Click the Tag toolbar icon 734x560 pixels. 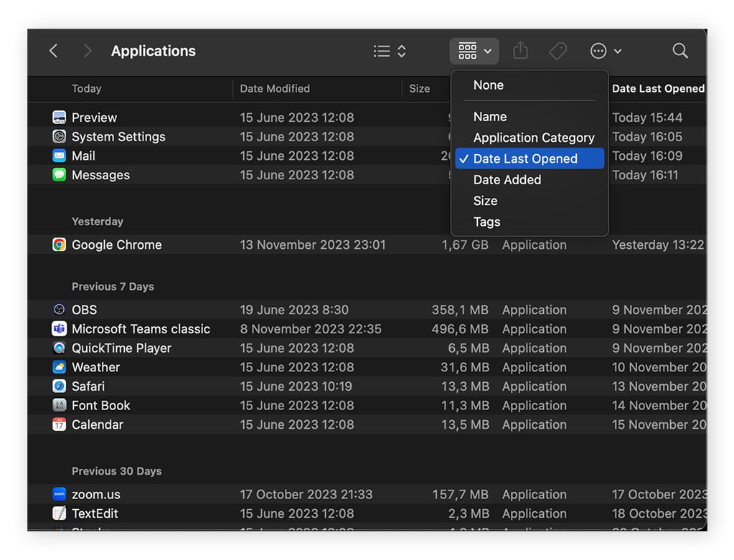pos(558,51)
